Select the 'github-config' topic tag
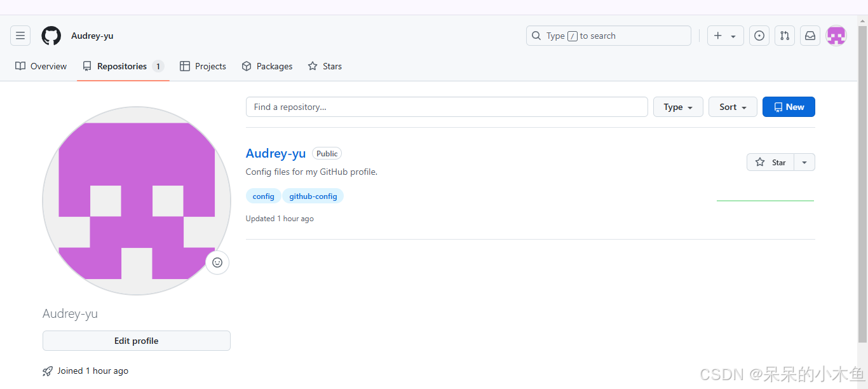 coord(313,196)
